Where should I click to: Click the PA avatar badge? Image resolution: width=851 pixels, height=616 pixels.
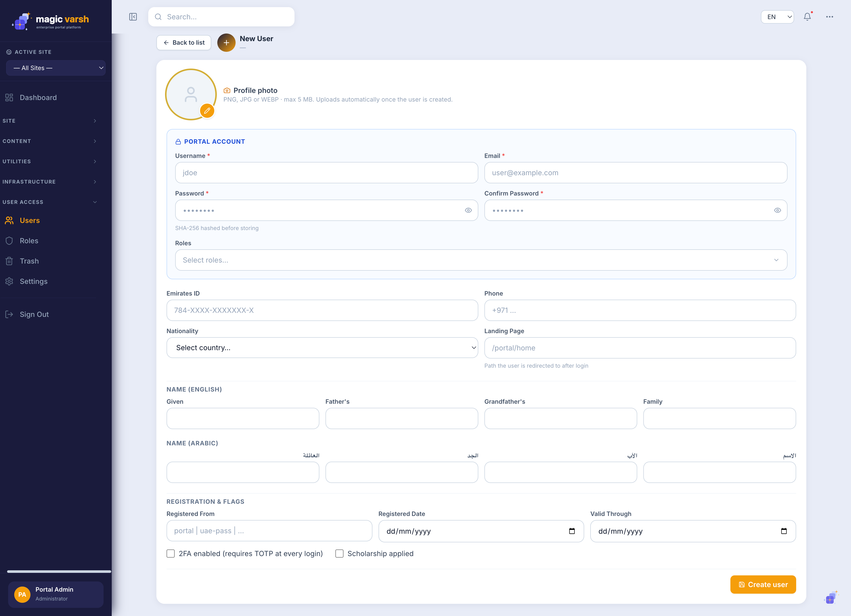click(22, 594)
